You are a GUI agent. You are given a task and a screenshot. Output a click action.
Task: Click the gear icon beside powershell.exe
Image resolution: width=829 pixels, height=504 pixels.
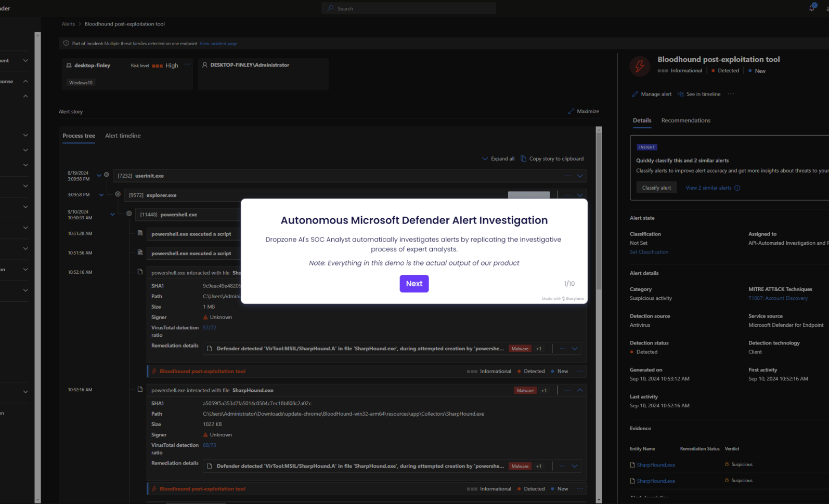129,214
